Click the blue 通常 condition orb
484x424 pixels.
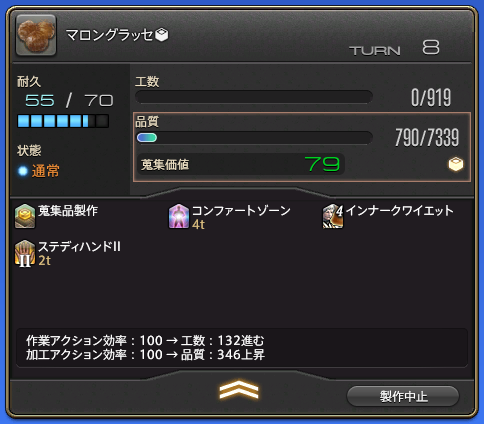tap(23, 171)
